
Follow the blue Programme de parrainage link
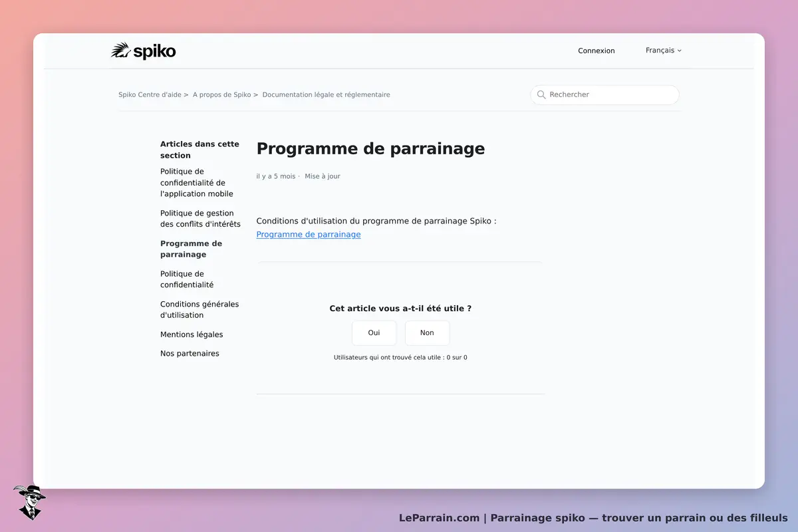coord(309,235)
